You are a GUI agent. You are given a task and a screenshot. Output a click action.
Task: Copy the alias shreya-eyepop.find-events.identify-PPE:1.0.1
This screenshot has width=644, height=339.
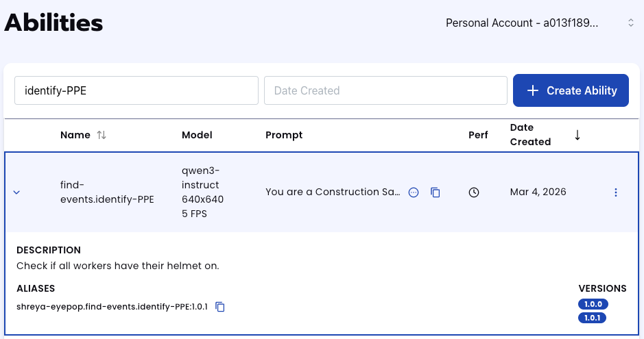[220, 307]
